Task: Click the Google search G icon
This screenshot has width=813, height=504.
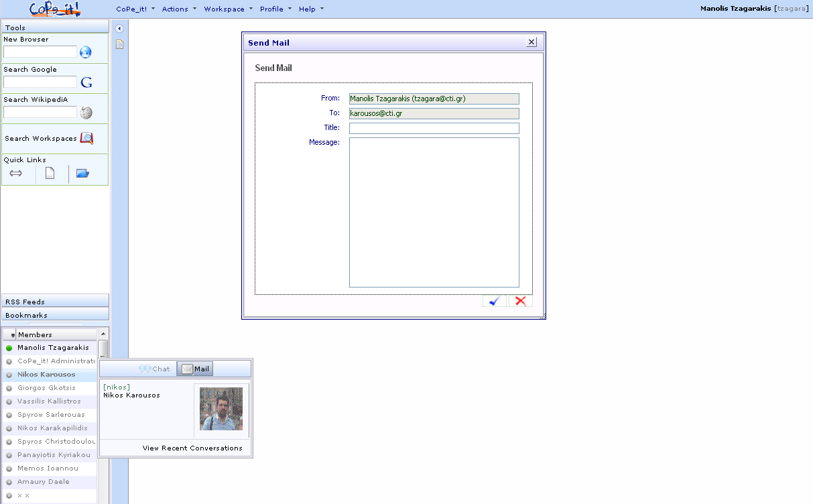Action: click(86, 82)
